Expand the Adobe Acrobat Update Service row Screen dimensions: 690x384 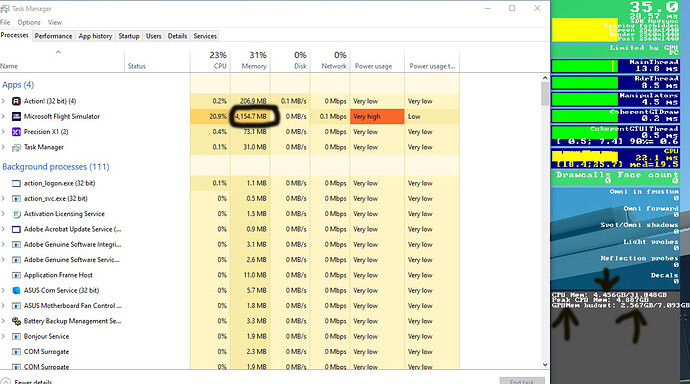(x=4, y=230)
